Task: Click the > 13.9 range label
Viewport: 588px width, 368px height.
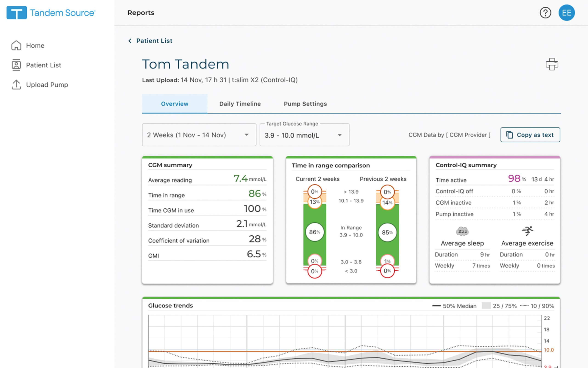Action: 351,192
